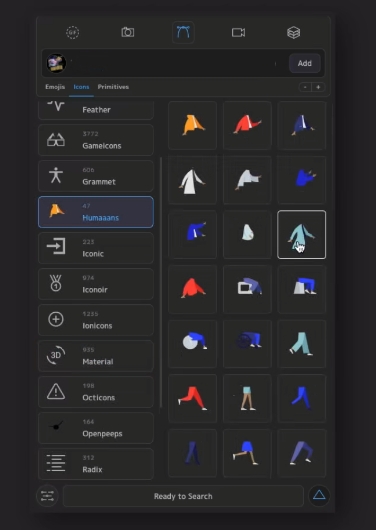
Task: Click the blue triangle button
Action: click(319, 496)
